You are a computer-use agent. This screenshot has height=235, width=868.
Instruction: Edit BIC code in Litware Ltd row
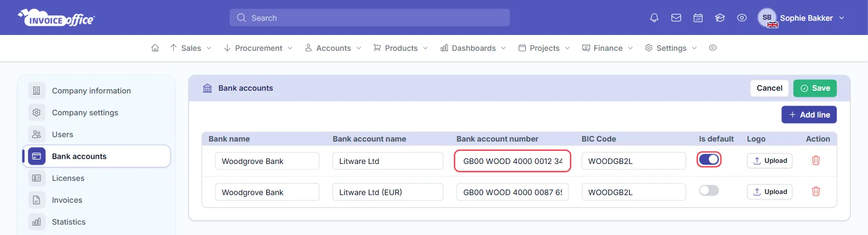[x=634, y=161]
